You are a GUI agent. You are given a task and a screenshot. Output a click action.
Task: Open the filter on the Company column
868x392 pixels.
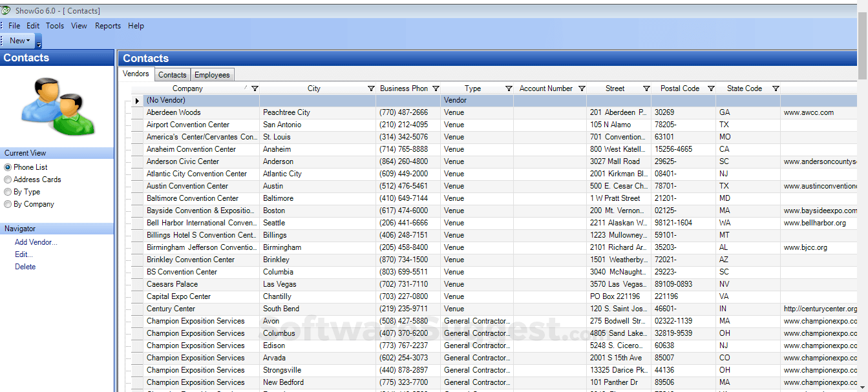pyautogui.click(x=256, y=88)
